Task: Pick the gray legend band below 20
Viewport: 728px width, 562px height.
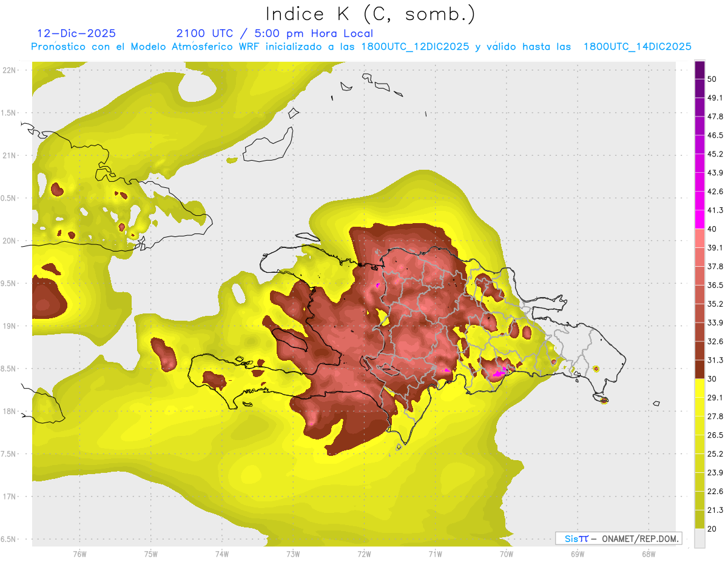Action: point(699,538)
